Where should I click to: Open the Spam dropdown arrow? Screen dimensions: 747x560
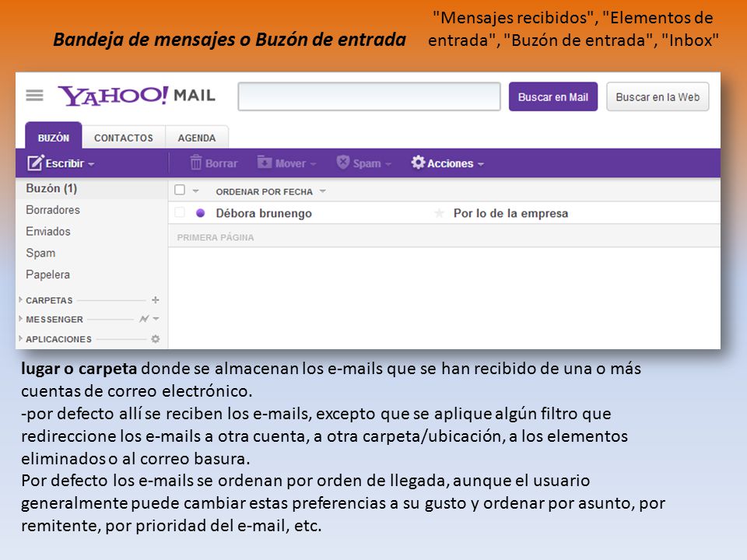(388, 164)
